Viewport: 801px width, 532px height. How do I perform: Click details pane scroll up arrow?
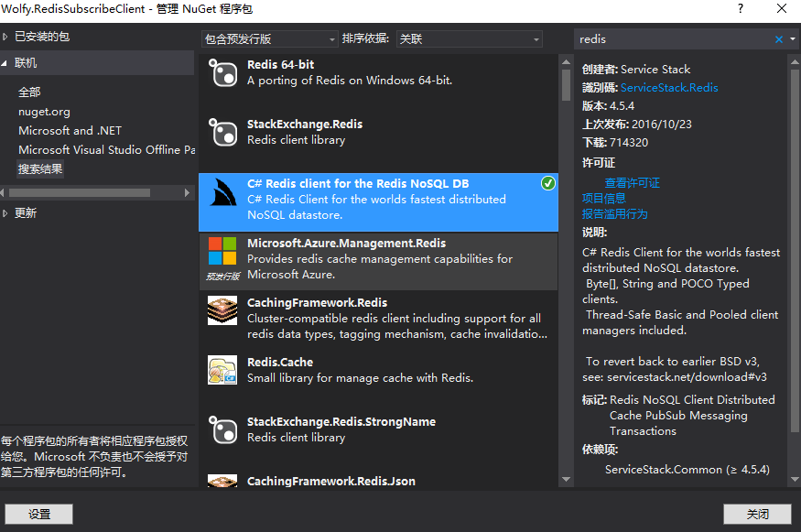795,62
